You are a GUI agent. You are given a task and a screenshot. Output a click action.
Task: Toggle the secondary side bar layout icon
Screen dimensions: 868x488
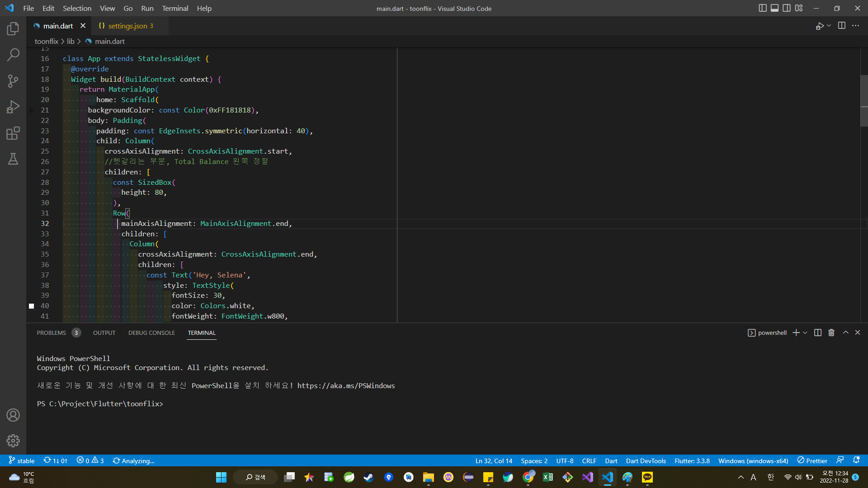787,8
